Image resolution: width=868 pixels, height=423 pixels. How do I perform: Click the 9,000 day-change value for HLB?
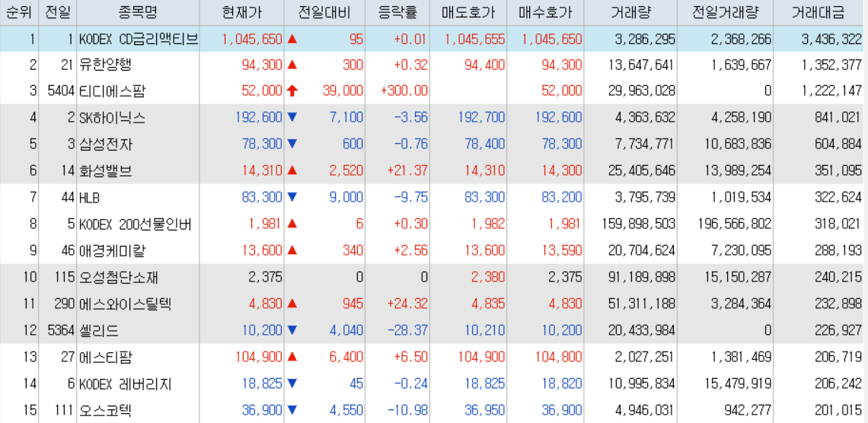pos(346,198)
